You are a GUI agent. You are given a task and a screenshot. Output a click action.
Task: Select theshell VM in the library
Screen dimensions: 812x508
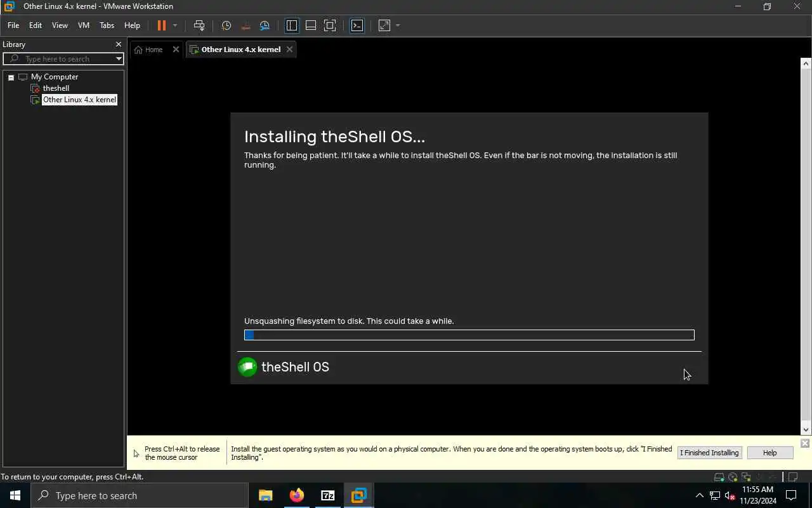click(x=56, y=88)
